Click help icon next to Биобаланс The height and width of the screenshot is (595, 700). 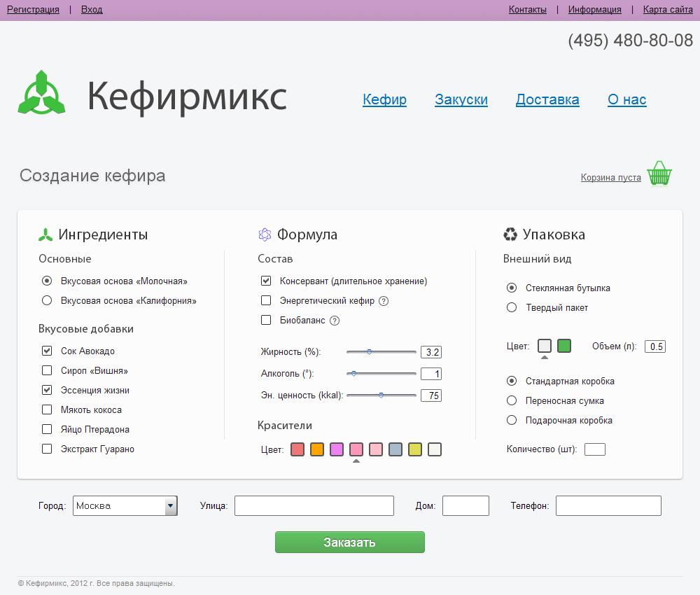tap(335, 321)
